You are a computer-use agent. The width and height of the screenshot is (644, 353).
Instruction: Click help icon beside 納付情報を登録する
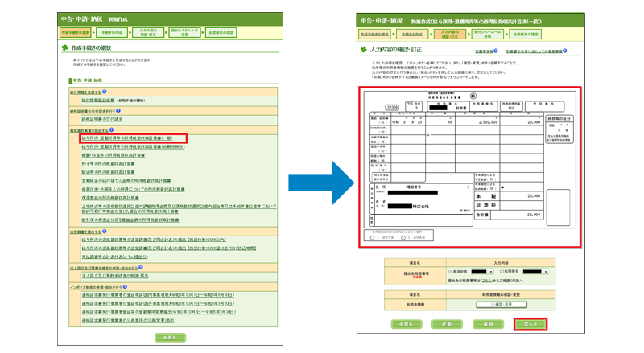tap(106, 92)
